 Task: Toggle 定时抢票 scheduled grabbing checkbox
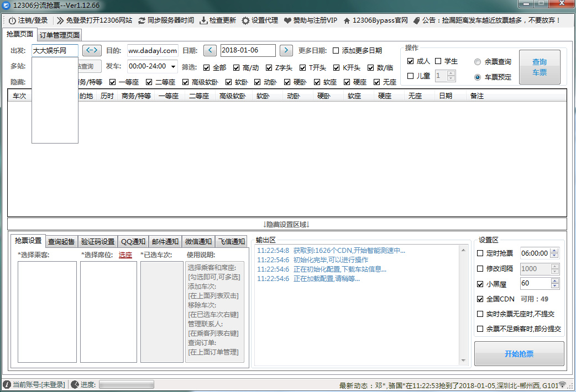tap(480, 253)
